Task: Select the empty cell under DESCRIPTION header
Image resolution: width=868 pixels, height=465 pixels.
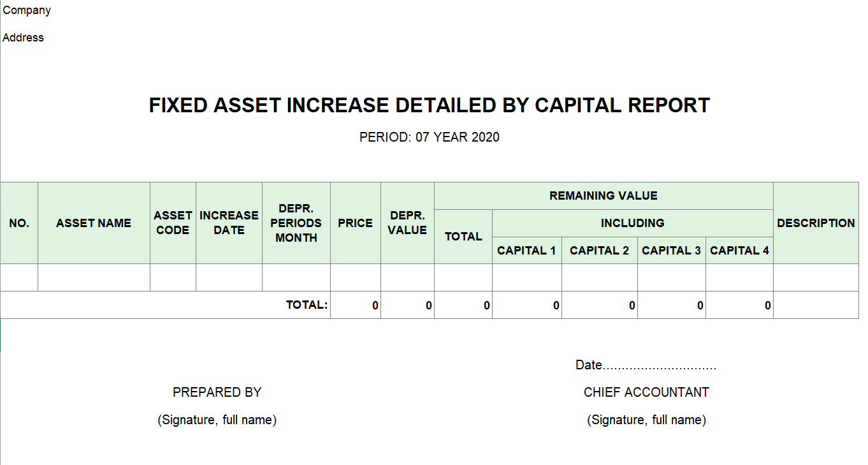Action: point(816,277)
